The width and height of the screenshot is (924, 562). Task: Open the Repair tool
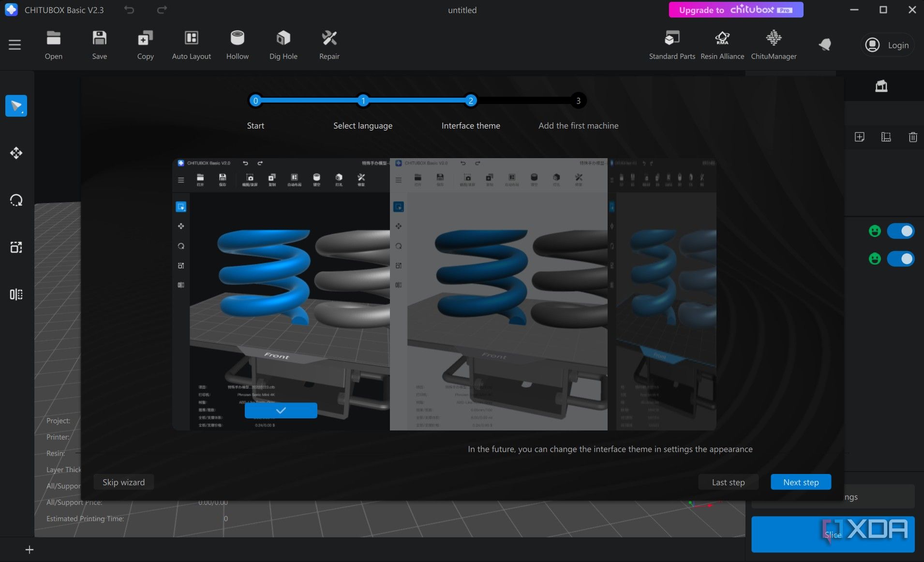pos(329,45)
